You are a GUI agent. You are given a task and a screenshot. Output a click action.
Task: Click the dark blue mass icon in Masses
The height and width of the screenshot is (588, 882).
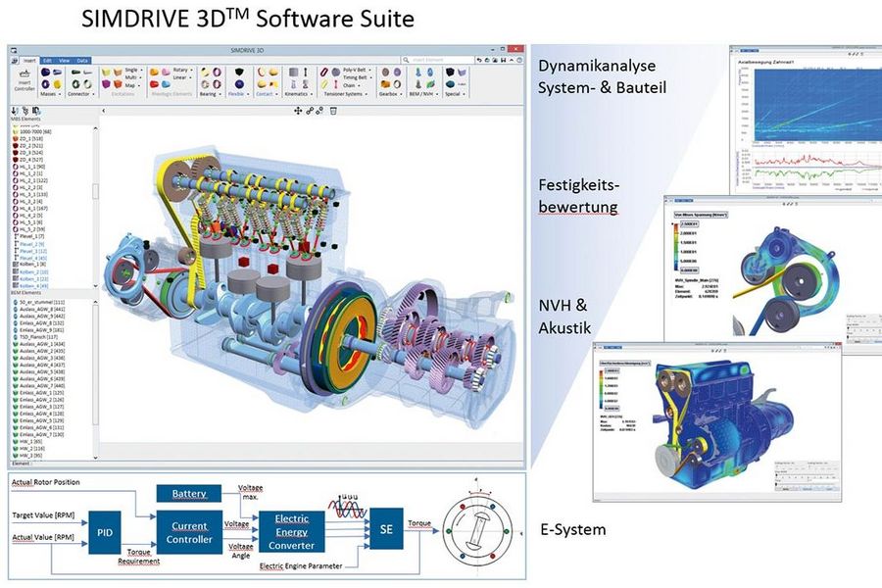click(45, 72)
